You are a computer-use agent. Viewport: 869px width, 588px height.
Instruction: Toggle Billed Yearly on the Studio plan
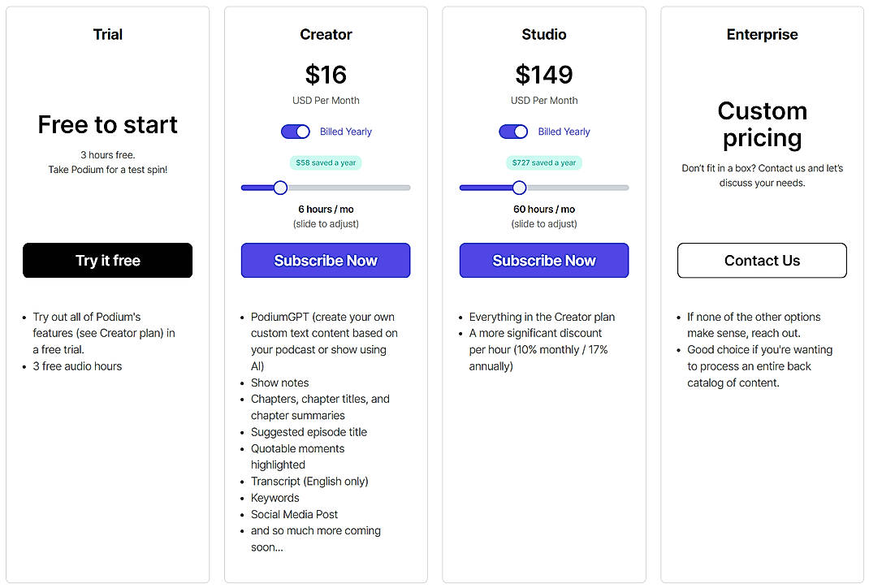pos(513,131)
